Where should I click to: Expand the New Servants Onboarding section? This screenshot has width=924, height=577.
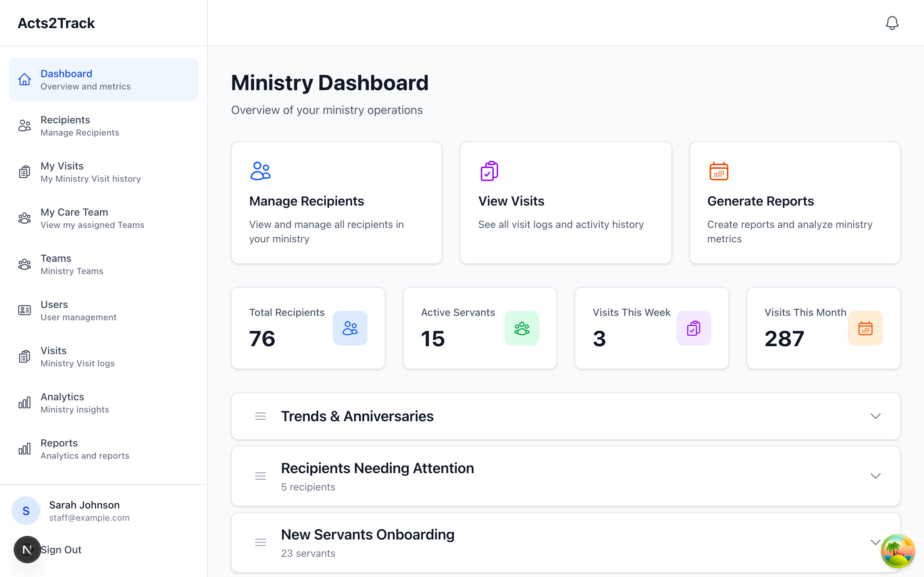876,542
